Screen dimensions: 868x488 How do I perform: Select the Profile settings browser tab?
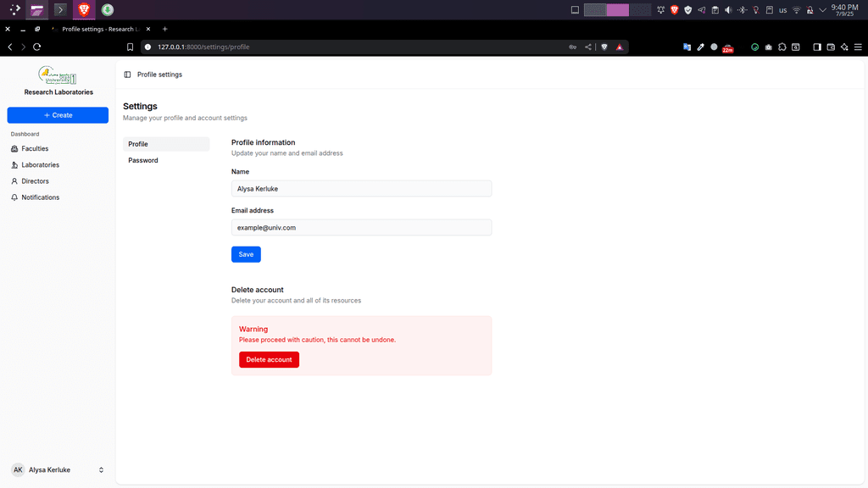tap(101, 29)
